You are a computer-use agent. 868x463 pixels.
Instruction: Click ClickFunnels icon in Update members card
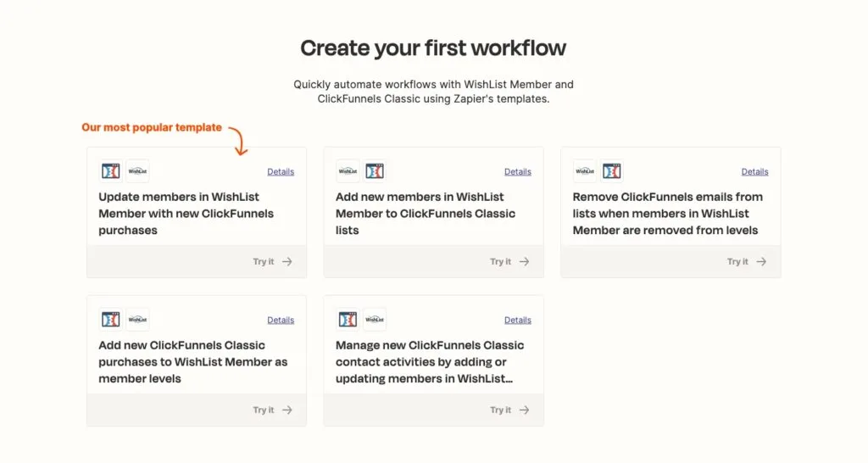point(111,171)
